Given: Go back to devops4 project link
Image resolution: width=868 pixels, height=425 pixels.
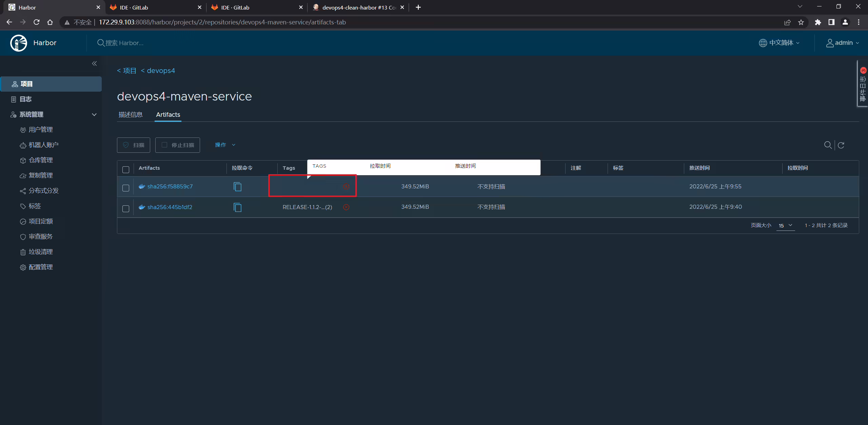Looking at the screenshot, I should (x=158, y=71).
